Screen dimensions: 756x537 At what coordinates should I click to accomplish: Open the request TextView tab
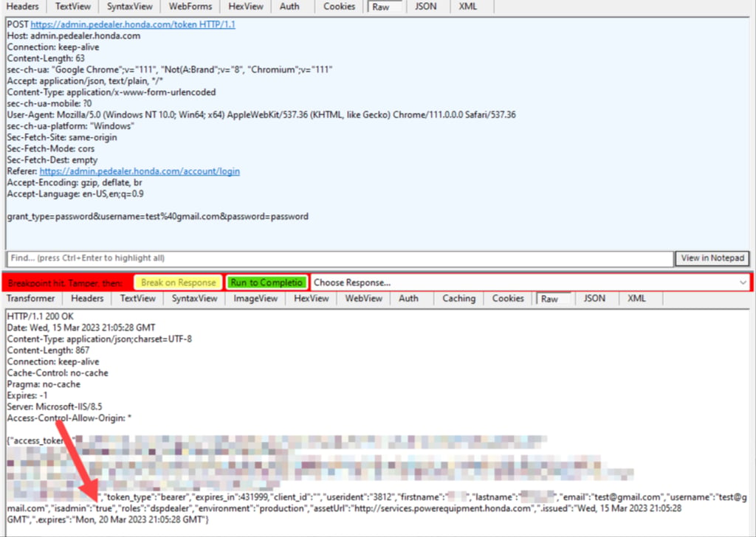click(x=72, y=6)
